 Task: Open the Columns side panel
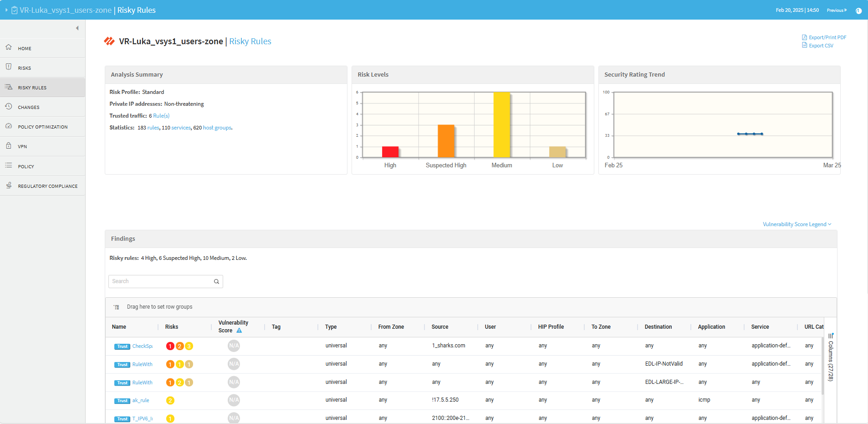831,358
